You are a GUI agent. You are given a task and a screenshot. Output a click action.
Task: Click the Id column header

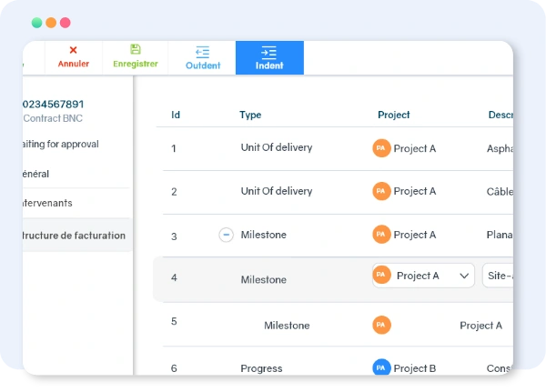pyautogui.click(x=176, y=116)
